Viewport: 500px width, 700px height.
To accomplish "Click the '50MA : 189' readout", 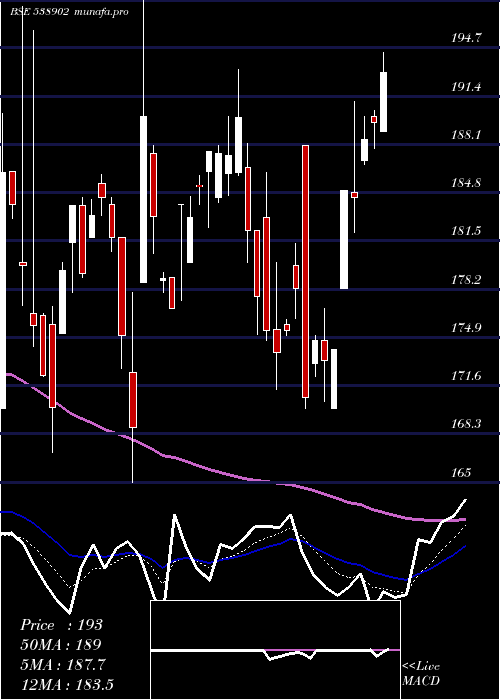I will 61,645.
